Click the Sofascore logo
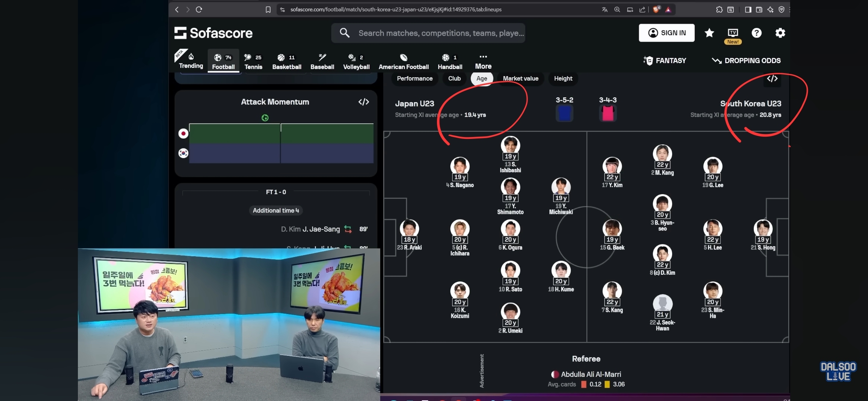This screenshot has height=401, width=868. [214, 33]
